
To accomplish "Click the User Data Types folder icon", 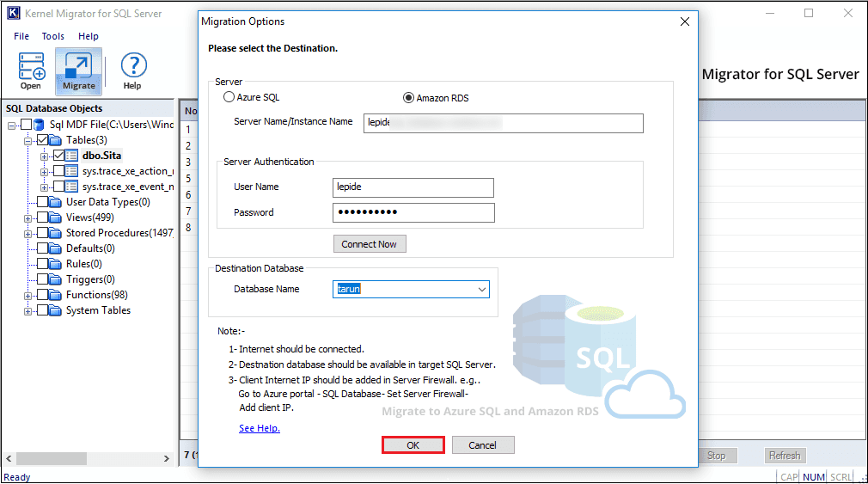I will tap(55, 202).
